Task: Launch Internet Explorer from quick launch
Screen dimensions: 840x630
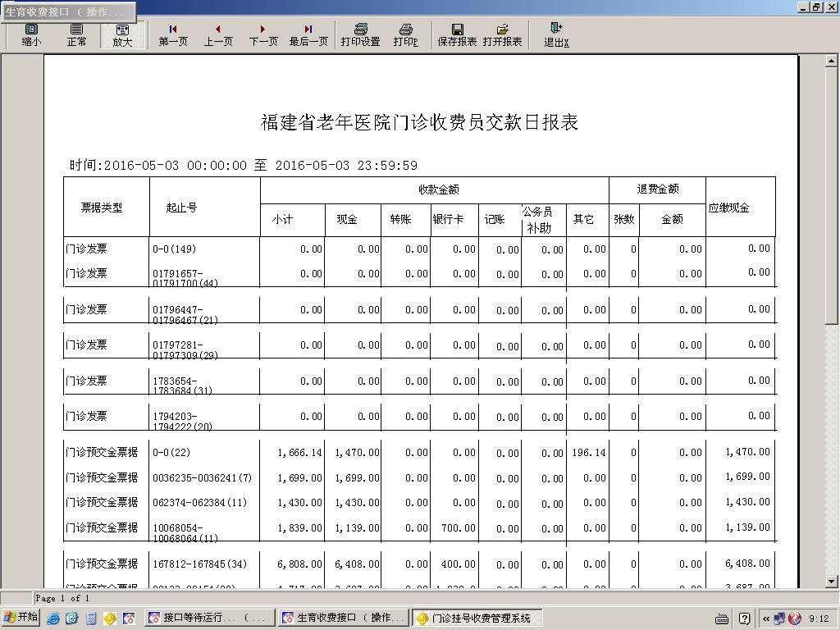Action: [x=53, y=619]
